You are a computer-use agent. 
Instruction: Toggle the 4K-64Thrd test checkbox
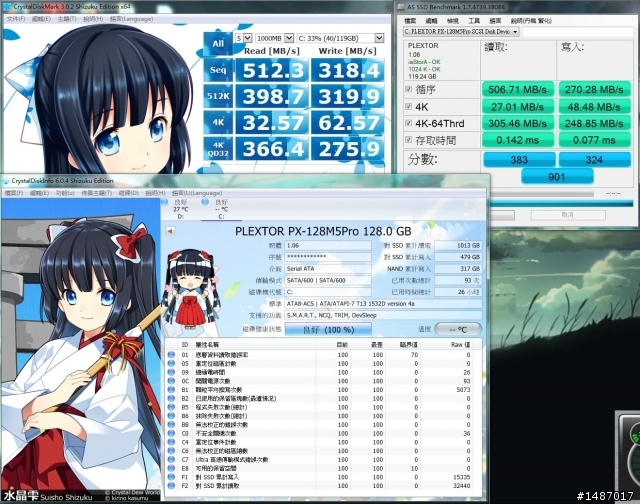click(x=409, y=123)
